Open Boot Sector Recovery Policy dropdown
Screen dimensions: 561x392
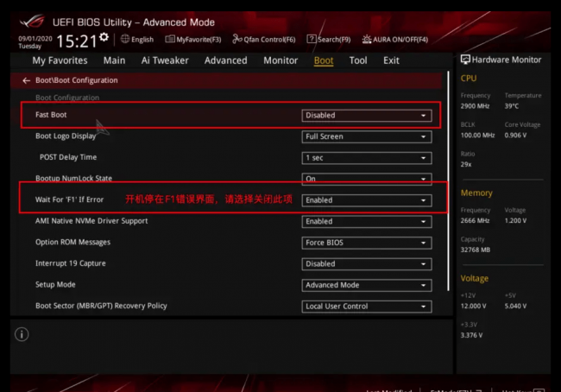pos(367,307)
